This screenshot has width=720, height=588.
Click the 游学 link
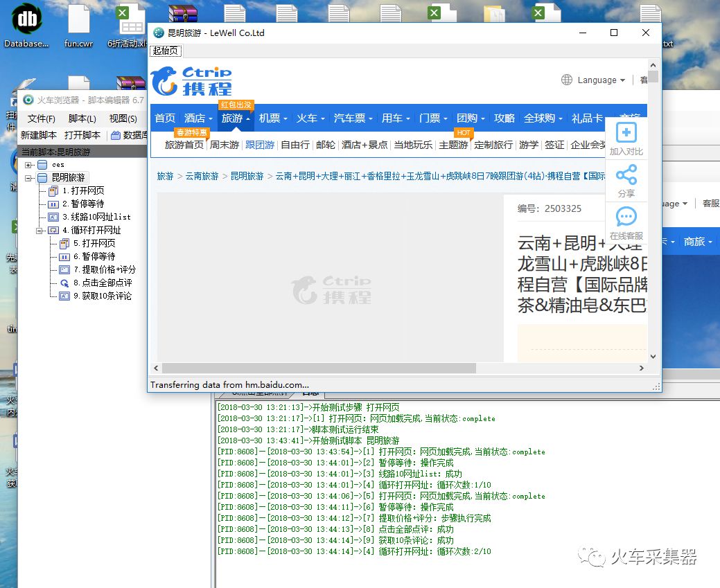click(529, 145)
